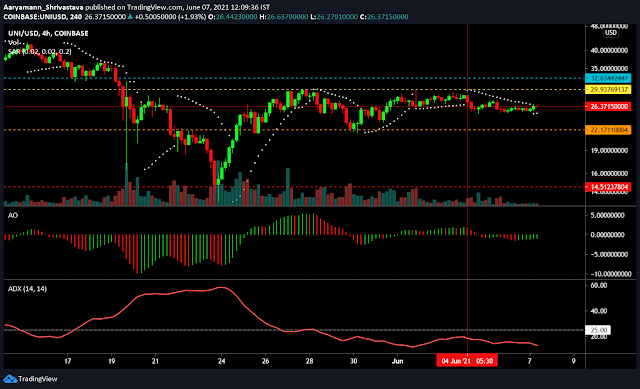Click date label 19 on time axis
640x389 pixels.
(x=111, y=361)
